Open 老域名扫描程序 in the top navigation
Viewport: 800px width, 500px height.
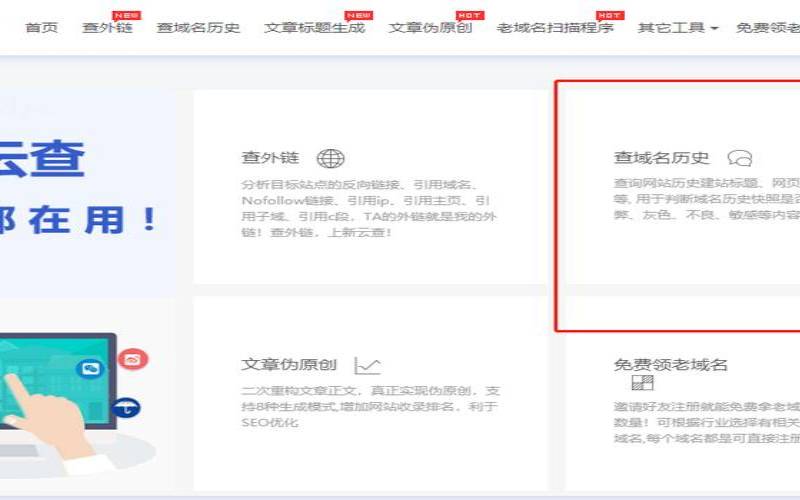tap(555, 28)
